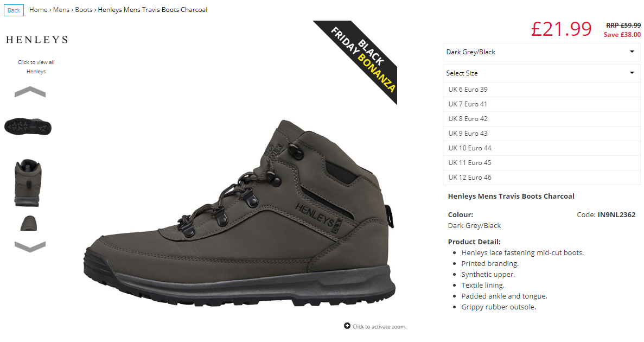
Task: Collapse the Select Size dropdown
Action: (x=541, y=73)
